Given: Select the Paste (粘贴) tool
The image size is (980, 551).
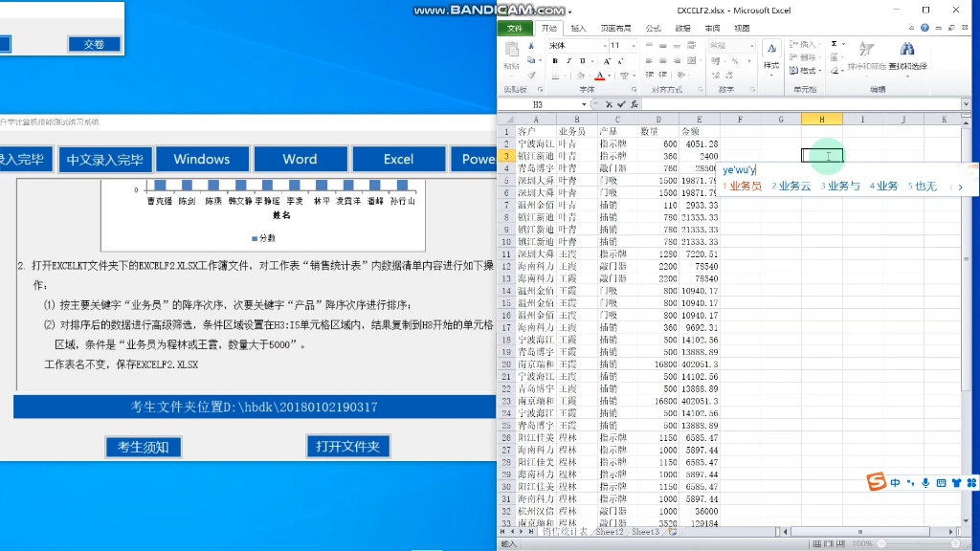Looking at the screenshot, I should [x=513, y=50].
